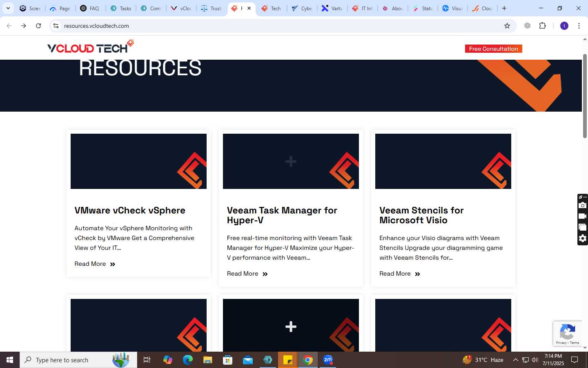Open Zoom from the taskbar
This screenshot has width=588, height=368.
328,360
